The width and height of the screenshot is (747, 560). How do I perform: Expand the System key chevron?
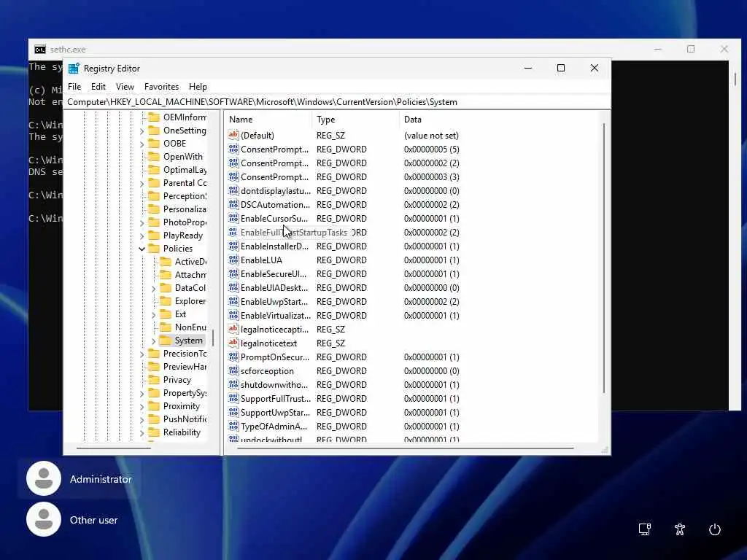[153, 341]
